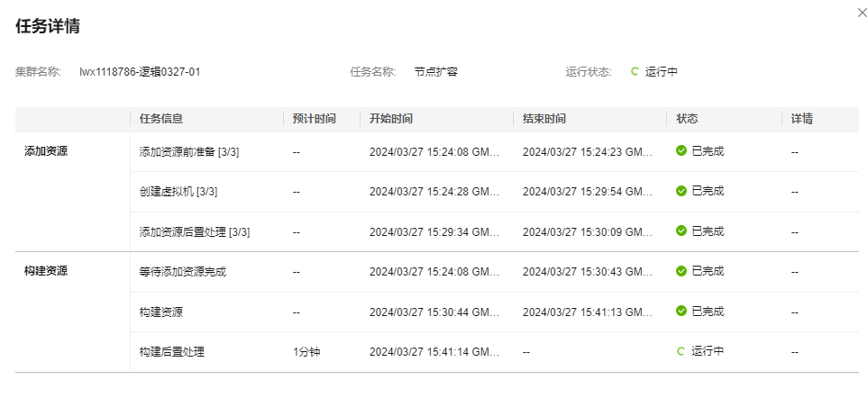
Task: Select the 添加资源 stage group cell
Action: click(46, 151)
